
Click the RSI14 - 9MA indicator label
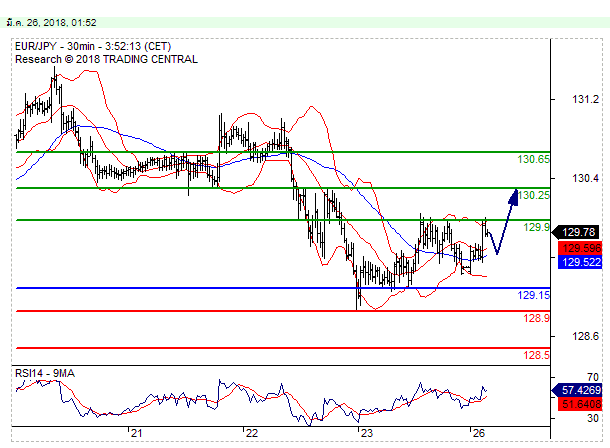click(45, 373)
